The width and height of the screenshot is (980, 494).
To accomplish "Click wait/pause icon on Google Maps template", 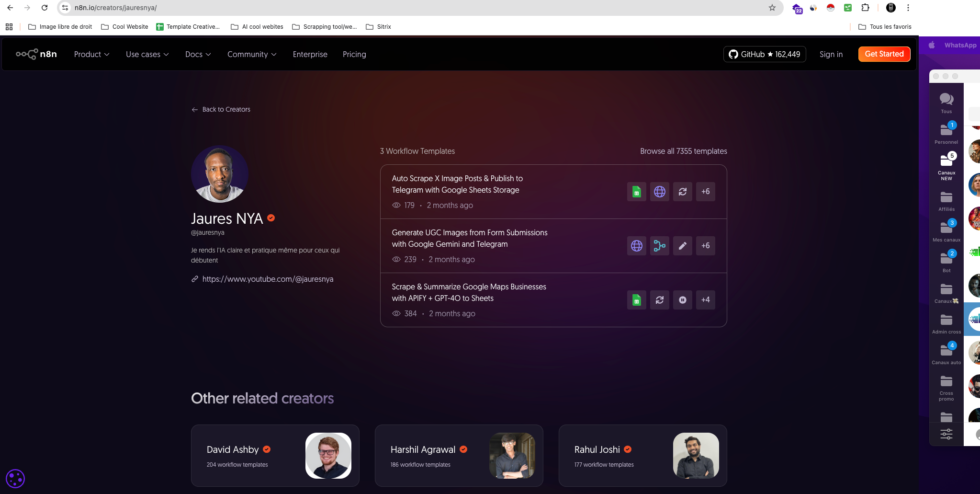I will [683, 300].
